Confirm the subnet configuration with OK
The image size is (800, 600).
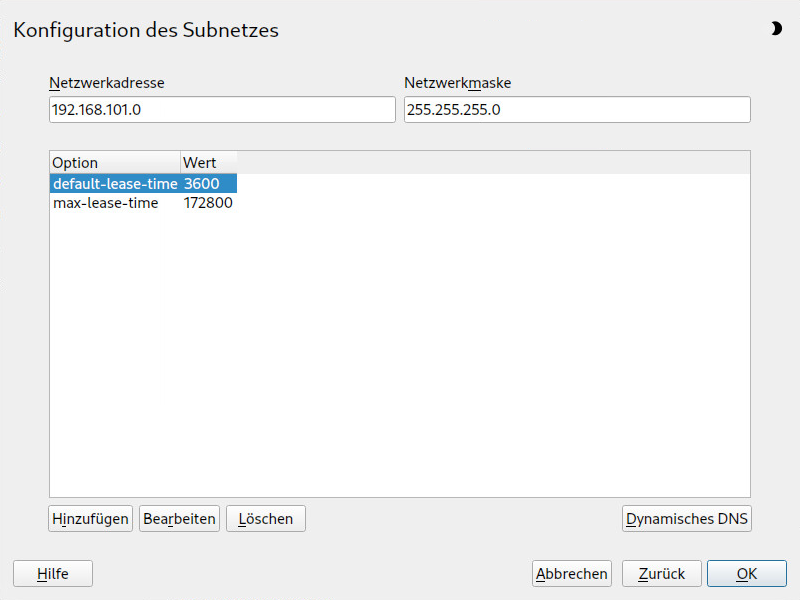(747, 574)
